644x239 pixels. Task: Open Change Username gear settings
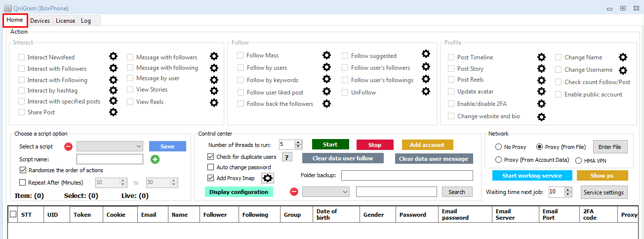click(623, 70)
